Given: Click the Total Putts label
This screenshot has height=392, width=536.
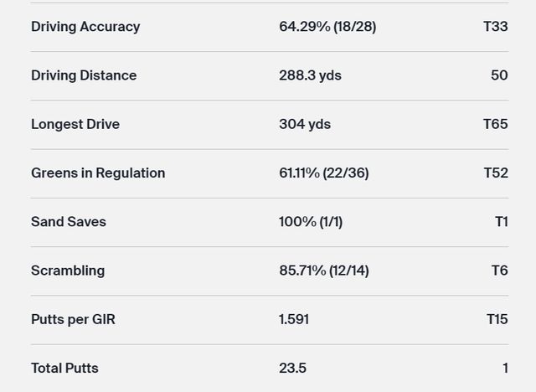Looking at the screenshot, I should (x=64, y=369).
